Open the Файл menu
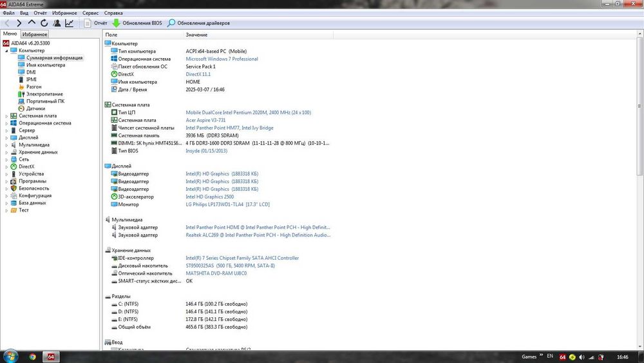This screenshot has width=644, height=363. click(8, 13)
